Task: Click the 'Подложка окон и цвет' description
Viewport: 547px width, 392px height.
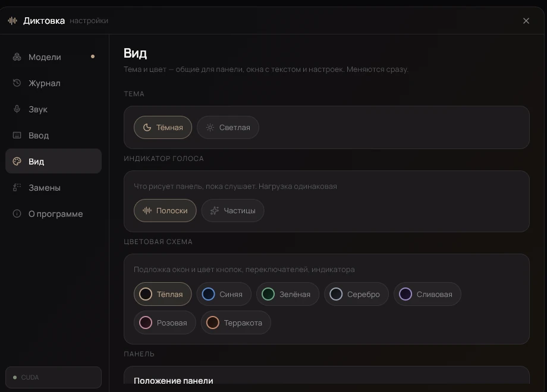Action: tap(244, 269)
